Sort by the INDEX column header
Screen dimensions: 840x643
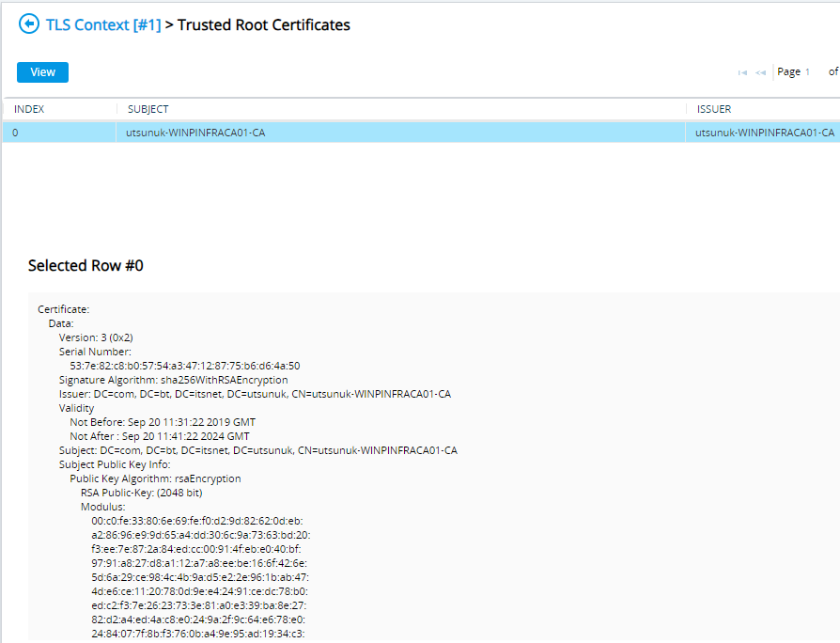pyautogui.click(x=29, y=109)
